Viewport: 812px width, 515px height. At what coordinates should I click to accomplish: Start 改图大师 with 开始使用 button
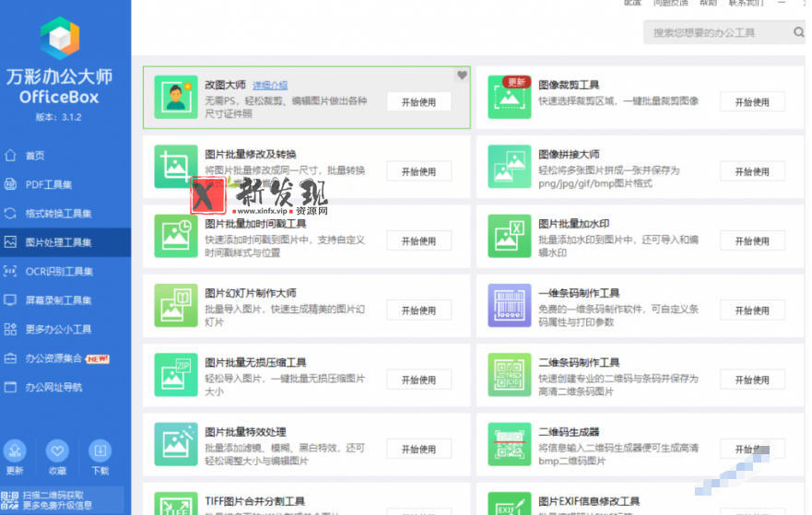418,102
